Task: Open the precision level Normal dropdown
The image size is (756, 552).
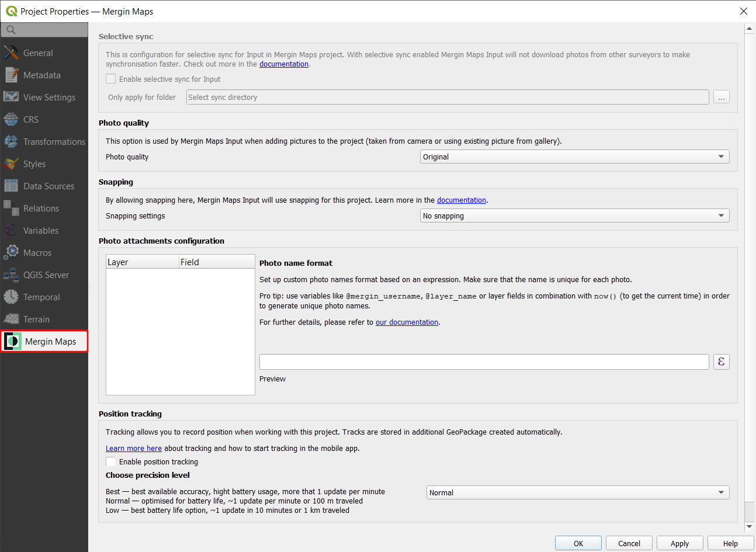Action: point(578,492)
